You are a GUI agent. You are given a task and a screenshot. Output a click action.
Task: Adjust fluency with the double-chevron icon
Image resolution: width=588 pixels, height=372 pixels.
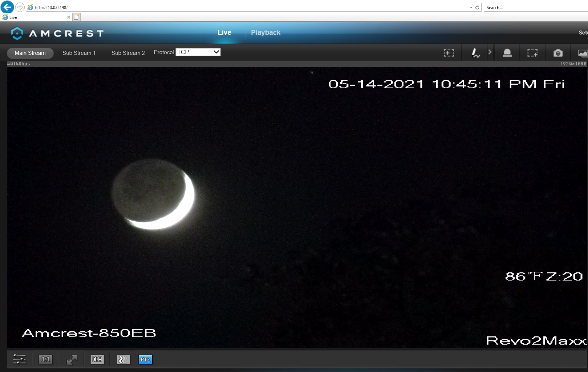(123, 359)
